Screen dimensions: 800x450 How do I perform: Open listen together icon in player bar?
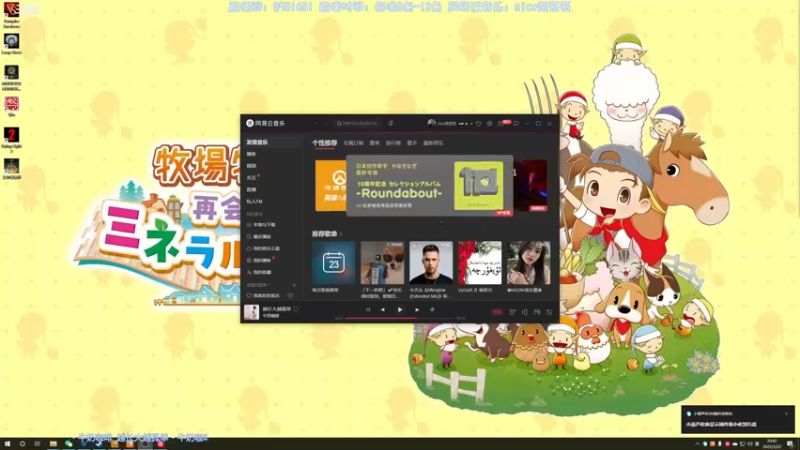click(537, 312)
